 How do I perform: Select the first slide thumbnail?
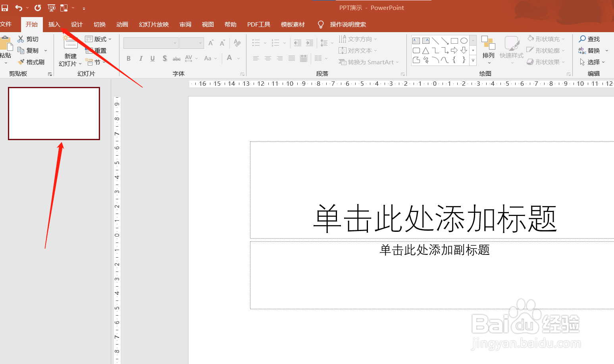click(54, 114)
